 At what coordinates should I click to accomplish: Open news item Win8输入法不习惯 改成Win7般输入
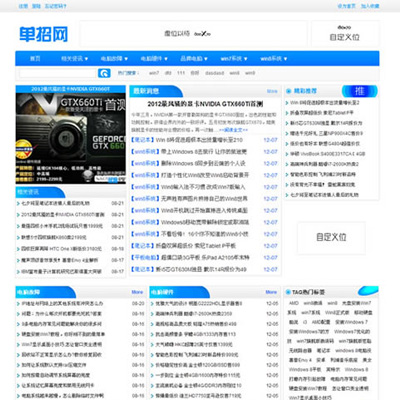point(203,187)
